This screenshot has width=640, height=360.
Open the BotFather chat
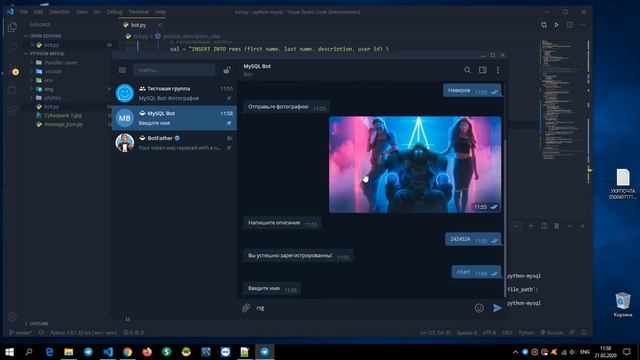coord(174,143)
